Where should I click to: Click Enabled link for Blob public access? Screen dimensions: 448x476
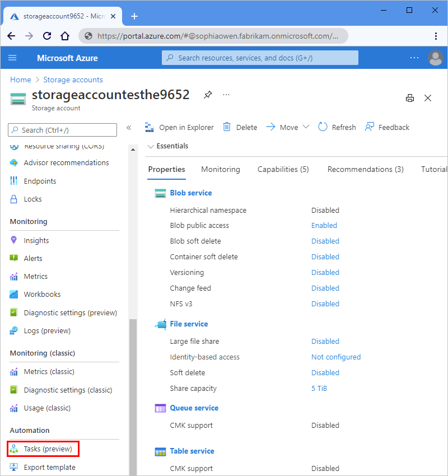click(324, 226)
